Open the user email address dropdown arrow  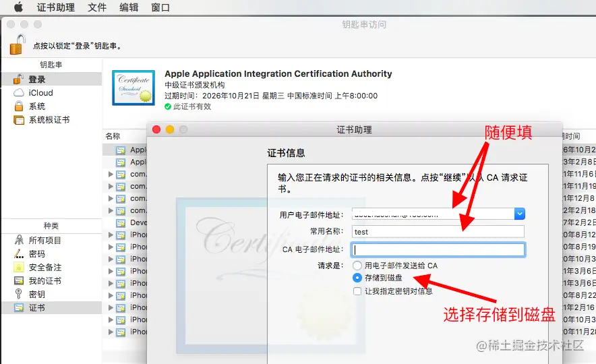[x=520, y=214]
